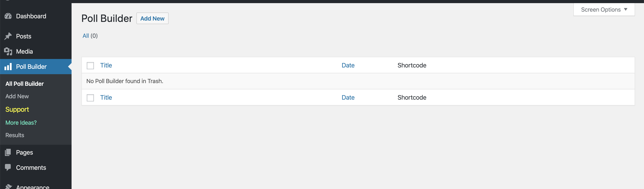The height and width of the screenshot is (189, 644).
Task: Click the Posts pushpin icon
Action: [x=8, y=36]
